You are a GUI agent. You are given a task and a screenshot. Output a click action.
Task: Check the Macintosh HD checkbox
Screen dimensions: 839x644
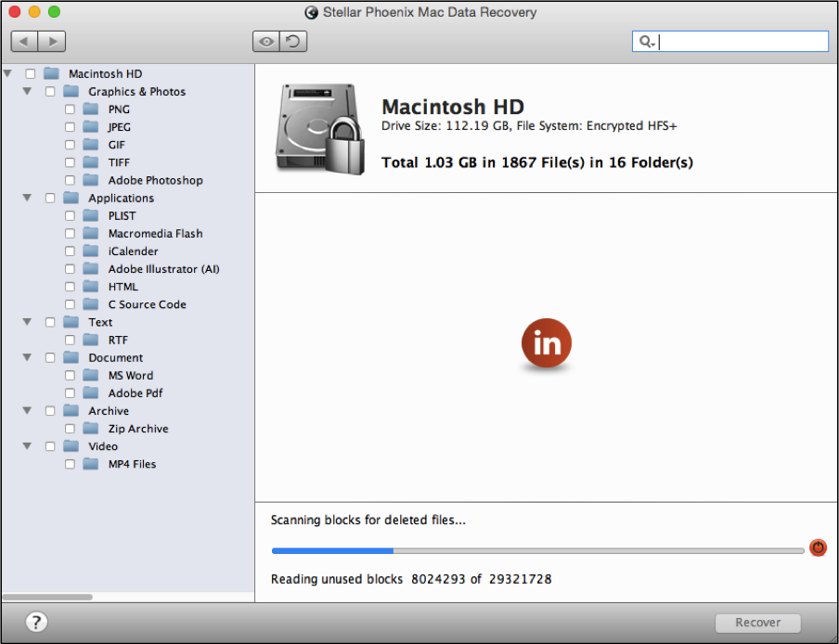pos(31,74)
